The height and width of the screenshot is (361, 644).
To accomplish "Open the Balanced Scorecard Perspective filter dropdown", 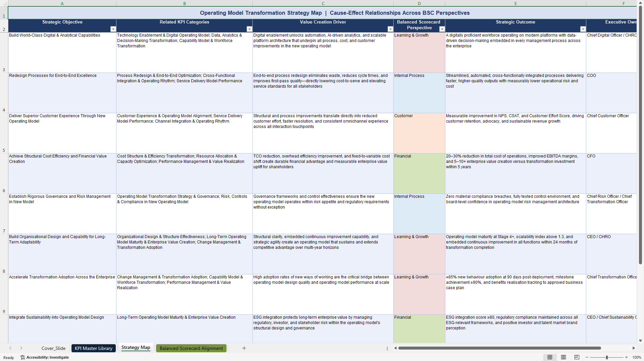I will click(x=442, y=29).
